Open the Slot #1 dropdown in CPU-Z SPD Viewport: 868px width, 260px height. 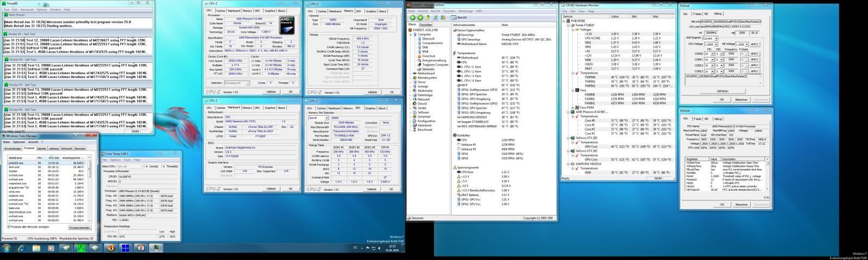point(318,118)
